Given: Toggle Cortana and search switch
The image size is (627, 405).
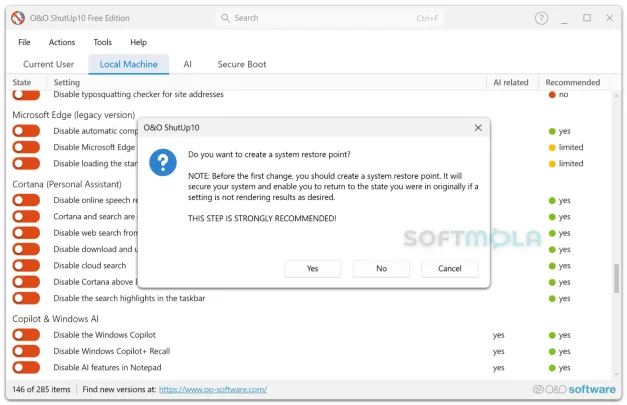Looking at the screenshot, I should pos(26,217).
